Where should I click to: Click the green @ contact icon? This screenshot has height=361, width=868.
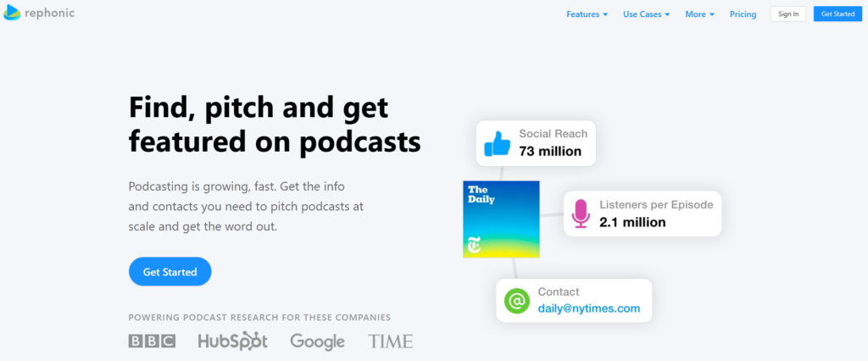pyautogui.click(x=516, y=301)
